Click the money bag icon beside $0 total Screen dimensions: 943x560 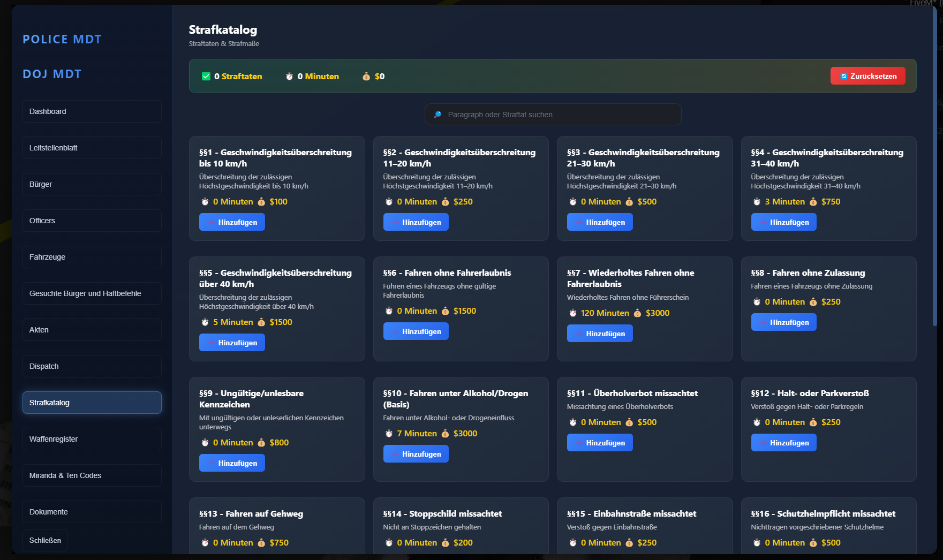tap(366, 77)
